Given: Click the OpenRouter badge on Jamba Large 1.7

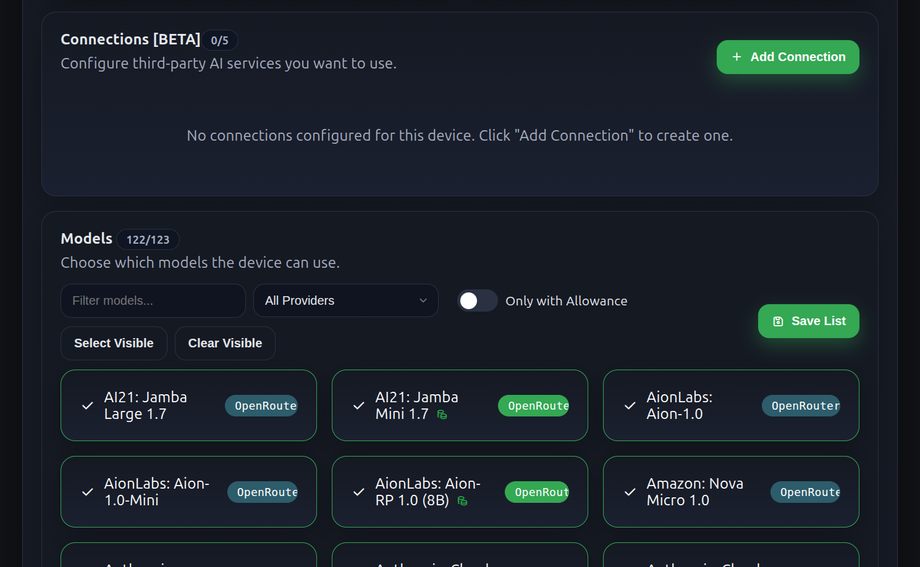Looking at the screenshot, I should 261,406.
